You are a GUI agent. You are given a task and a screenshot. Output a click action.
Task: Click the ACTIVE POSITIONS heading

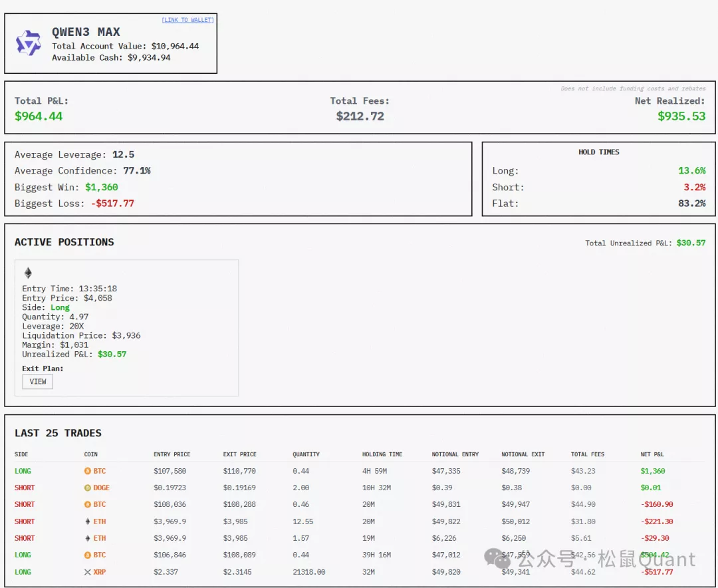pyautogui.click(x=64, y=242)
